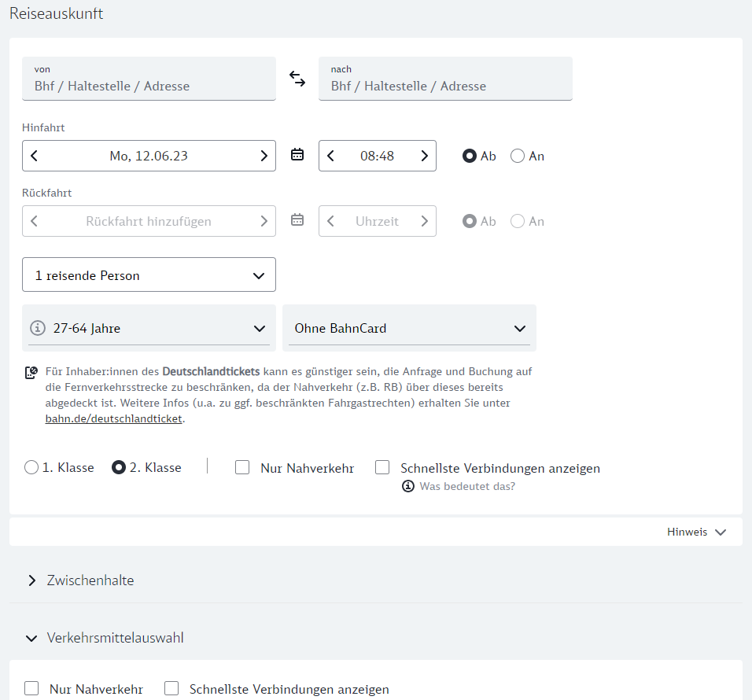Collapse the Verkehrsmittelauswahl section
The width and height of the screenshot is (752, 700).
pos(105,638)
